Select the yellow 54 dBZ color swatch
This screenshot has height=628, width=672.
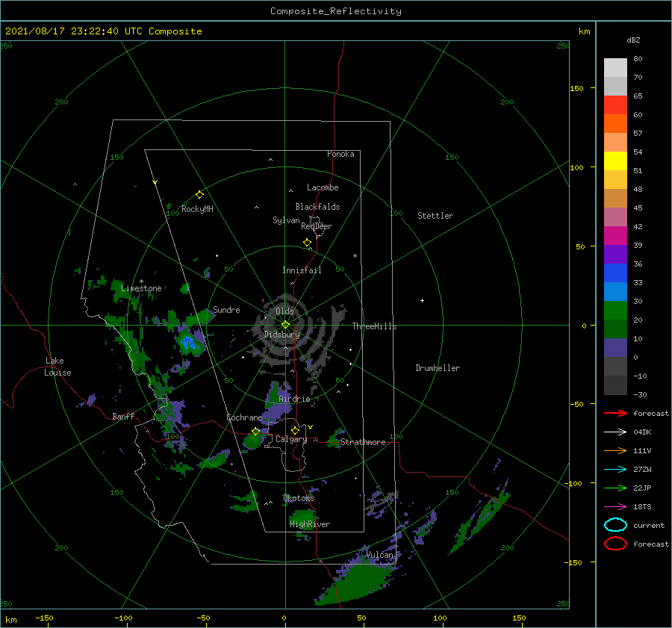[615, 161]
